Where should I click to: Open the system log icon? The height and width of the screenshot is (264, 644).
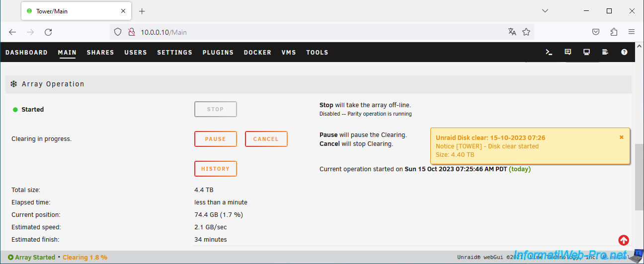tap(605, 52)
